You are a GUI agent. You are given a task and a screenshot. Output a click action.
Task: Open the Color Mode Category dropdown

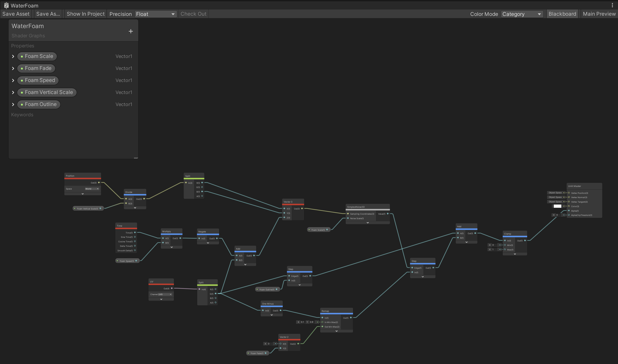[x=522, y=14]
